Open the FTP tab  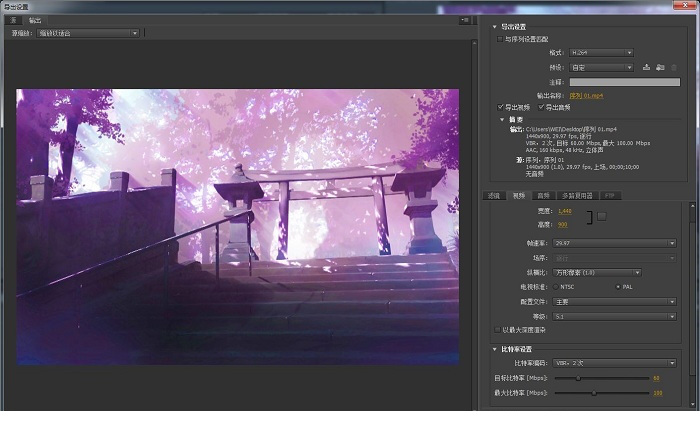[609, 196]
